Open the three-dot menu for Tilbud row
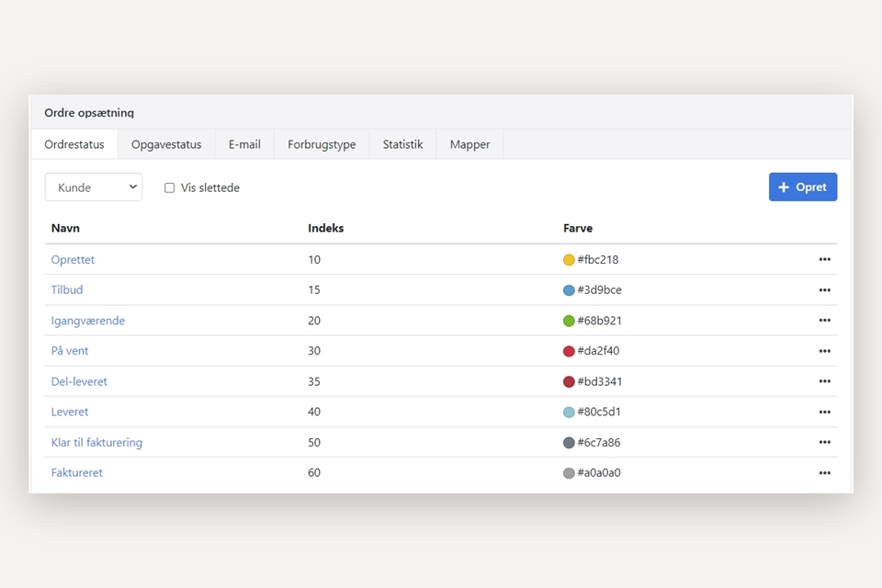882x588 pixels. click(824, 290)
